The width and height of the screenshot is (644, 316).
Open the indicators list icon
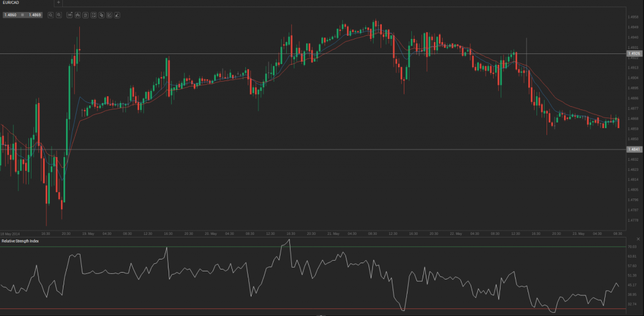click(85, 14)
